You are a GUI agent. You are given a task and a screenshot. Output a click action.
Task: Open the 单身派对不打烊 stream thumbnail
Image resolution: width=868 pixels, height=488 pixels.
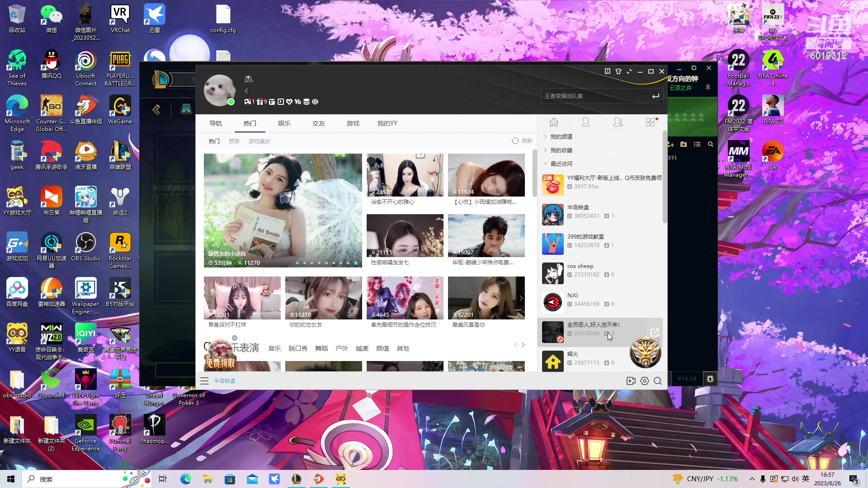pyautogui.click(x=242, y=298)
